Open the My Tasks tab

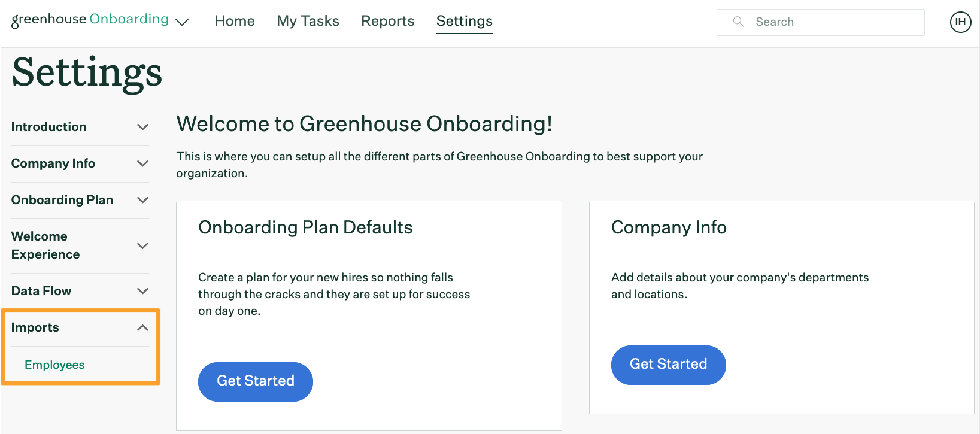tap(308, 21)
